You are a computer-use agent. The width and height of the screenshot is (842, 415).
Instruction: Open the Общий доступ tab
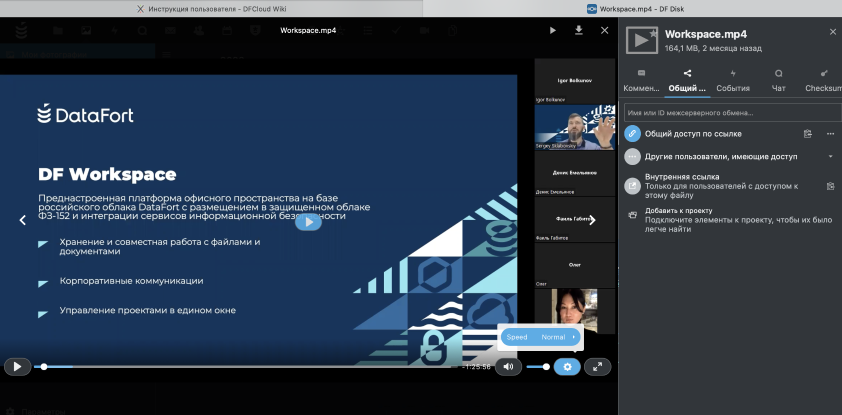[687, 81]
